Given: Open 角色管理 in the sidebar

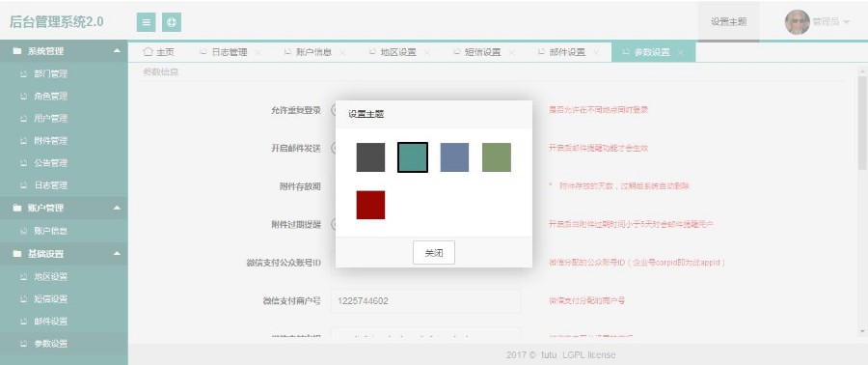Looking at the screenshot, I should (64, 96).
